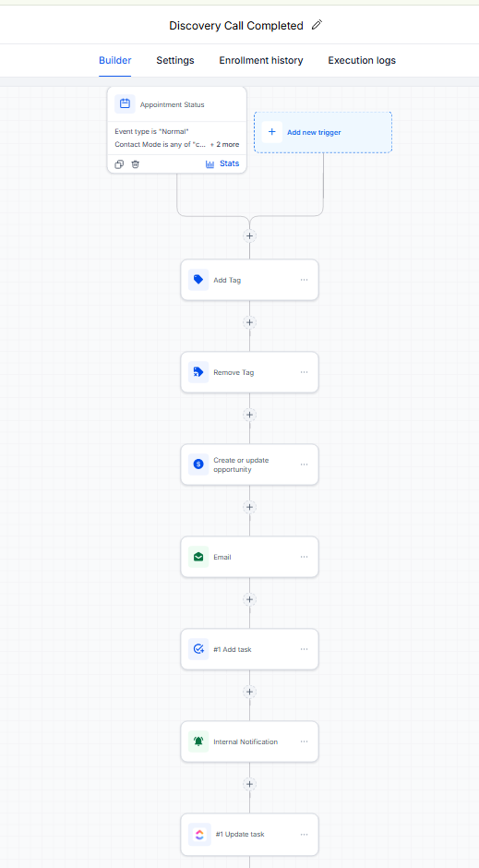Click the Email action envelope icon
The image size is (479, 868).
pos(198,557)
